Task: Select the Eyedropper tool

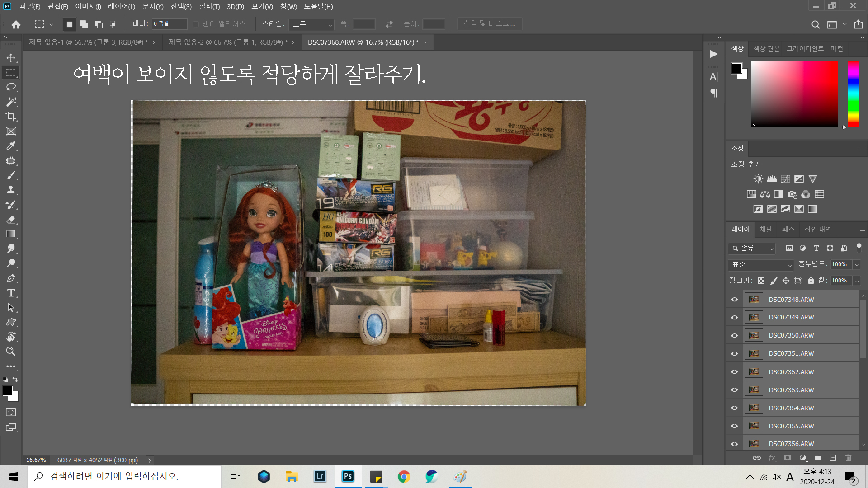Action: (x=11, y=146)
